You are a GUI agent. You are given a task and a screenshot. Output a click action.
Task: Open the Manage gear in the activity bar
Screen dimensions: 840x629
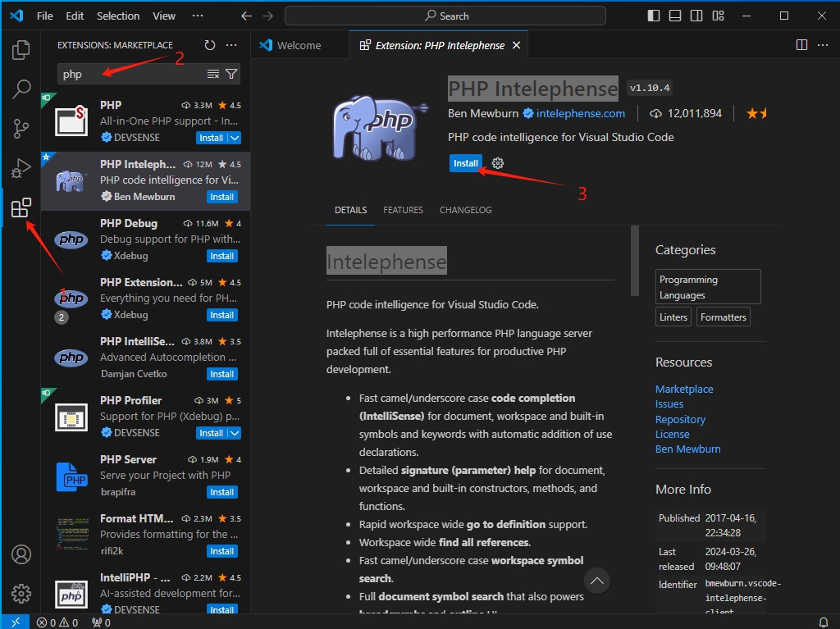(x=21, y=594)
